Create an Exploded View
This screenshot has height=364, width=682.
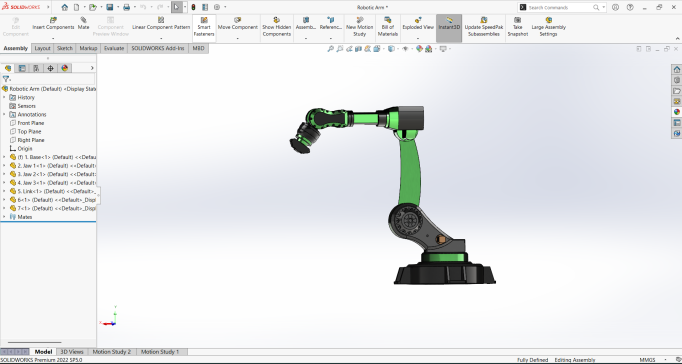(x=418, y=23)
